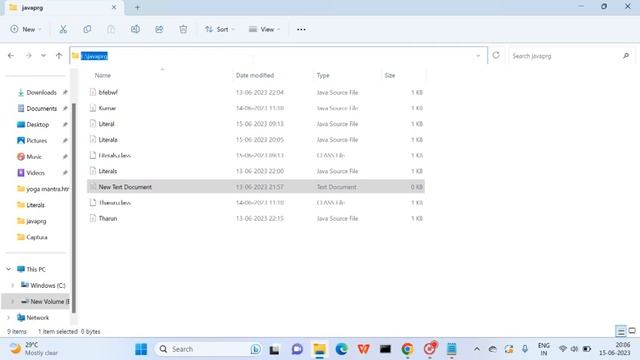
Task: Open the taskbar clock and date
Action: click(615, 349)
